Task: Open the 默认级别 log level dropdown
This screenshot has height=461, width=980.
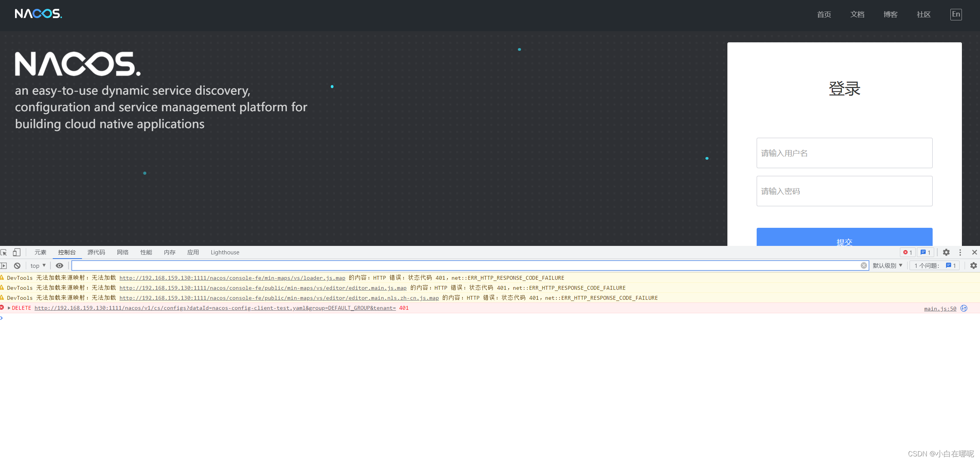Action: click(x=887, y=266)
